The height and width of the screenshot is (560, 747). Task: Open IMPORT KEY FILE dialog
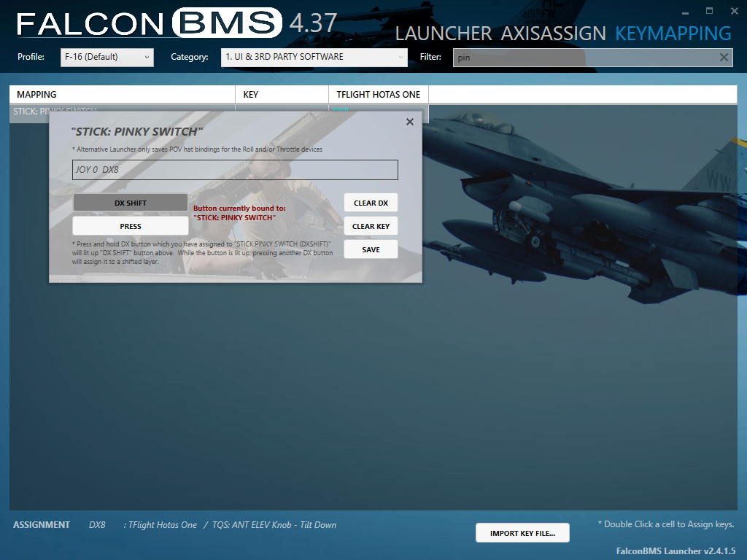[522, 533]
